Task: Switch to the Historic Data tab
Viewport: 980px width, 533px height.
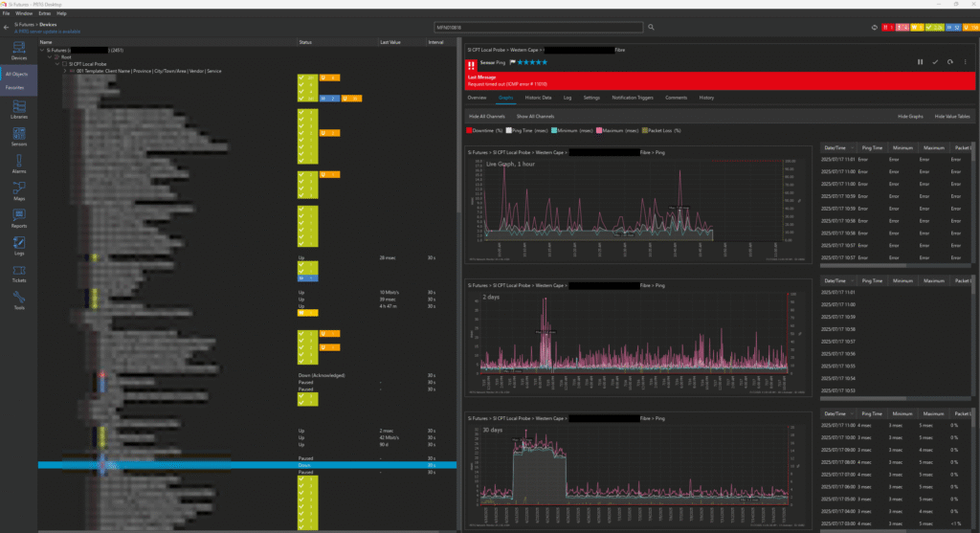Action: tap(539, 98)
